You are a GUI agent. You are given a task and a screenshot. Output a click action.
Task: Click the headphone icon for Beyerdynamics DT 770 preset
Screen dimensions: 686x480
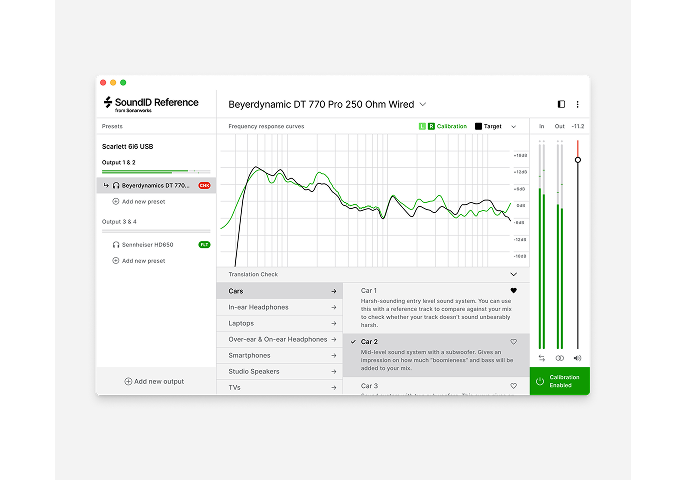(x=116, y=186)
